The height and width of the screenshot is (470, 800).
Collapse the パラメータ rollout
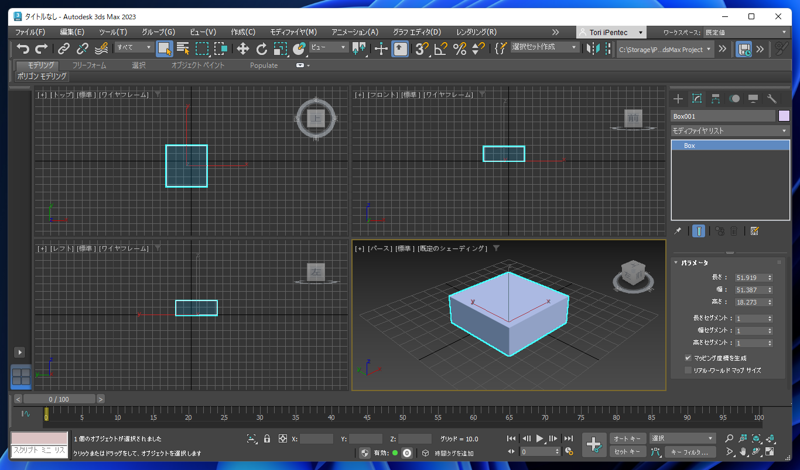(694, 263)
